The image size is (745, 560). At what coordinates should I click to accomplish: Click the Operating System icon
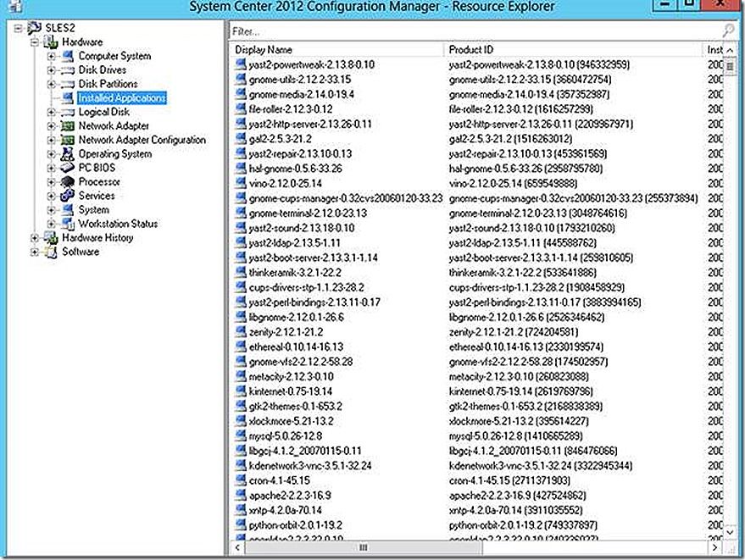(68, 154)
